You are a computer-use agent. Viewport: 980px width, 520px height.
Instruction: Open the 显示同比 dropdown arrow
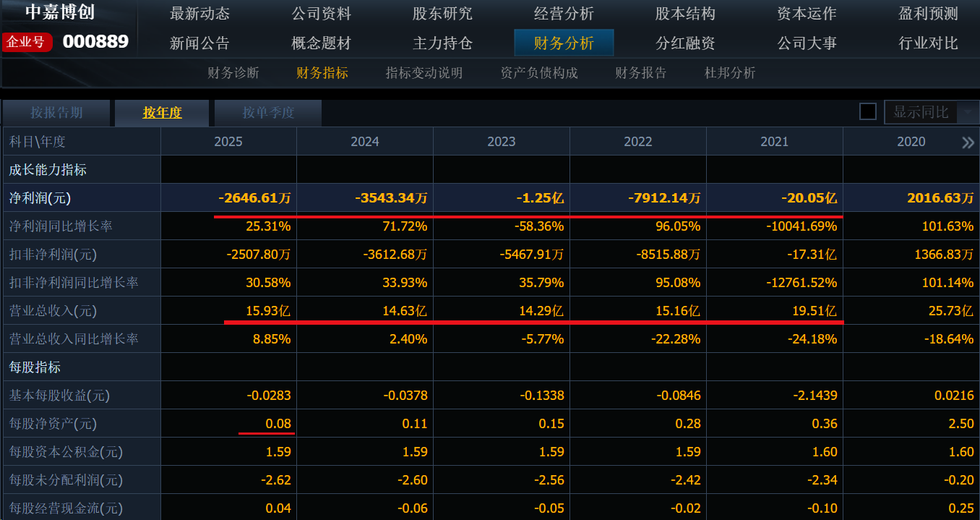click(x=967, y=113)
